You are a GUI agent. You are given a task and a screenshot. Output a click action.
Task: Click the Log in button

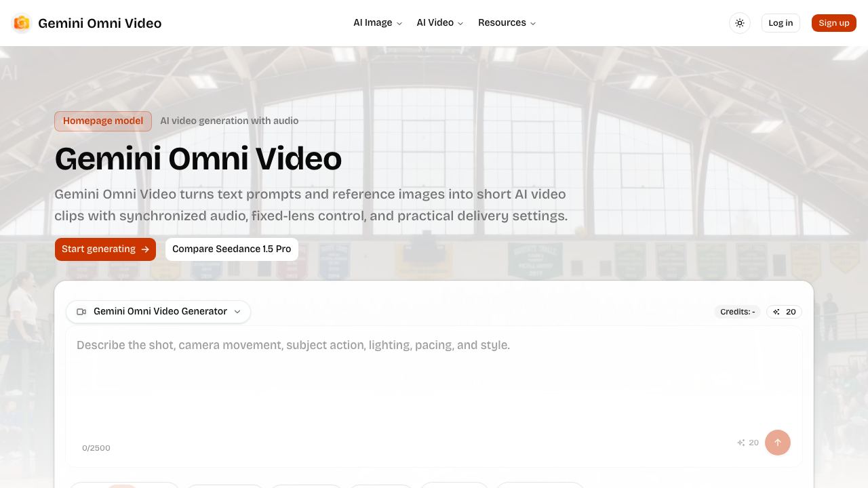coord(781,23)
